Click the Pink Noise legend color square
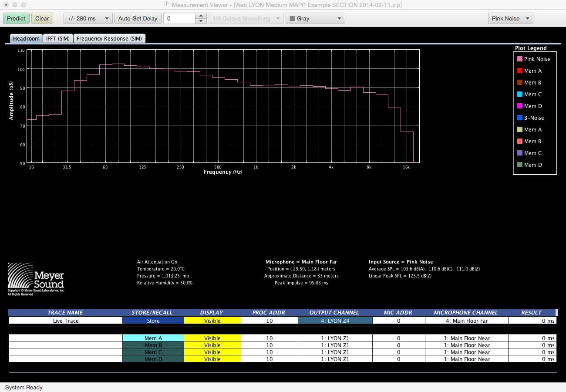 (519, 59)
